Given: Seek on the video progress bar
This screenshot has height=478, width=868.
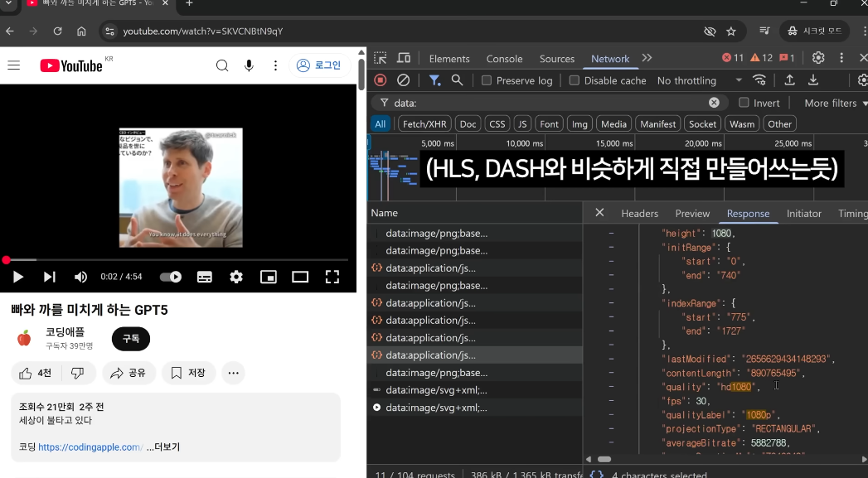Looking at the screenshot, I should coord(177,259).
